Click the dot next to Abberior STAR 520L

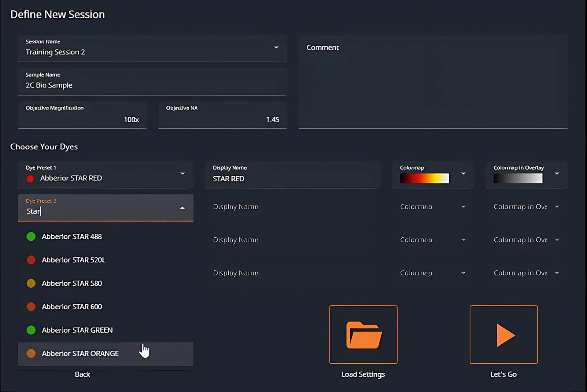tap(31, 260)
